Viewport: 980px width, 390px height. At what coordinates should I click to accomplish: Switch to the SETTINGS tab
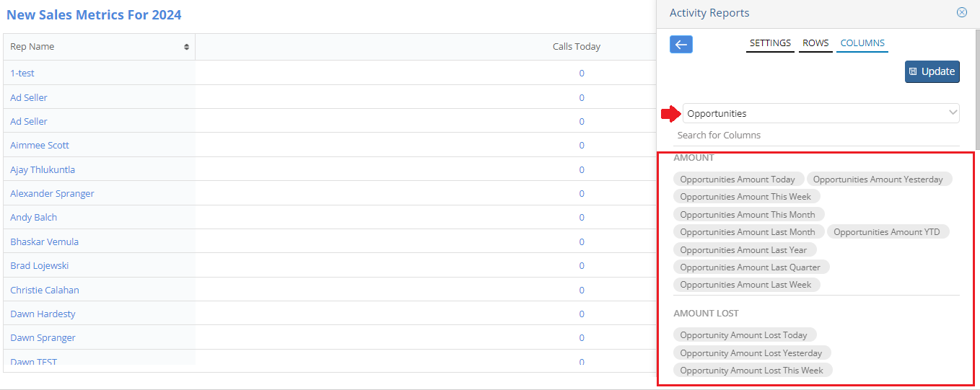[770, 43]
